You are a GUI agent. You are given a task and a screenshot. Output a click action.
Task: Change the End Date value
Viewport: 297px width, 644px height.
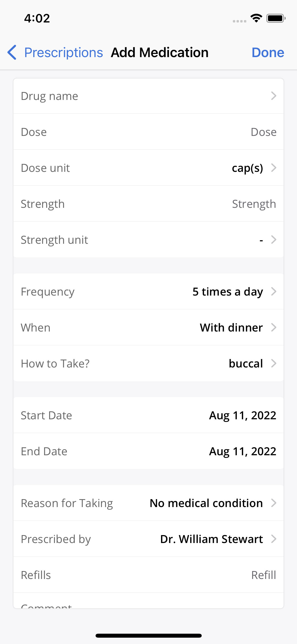[x=242, y=451]
